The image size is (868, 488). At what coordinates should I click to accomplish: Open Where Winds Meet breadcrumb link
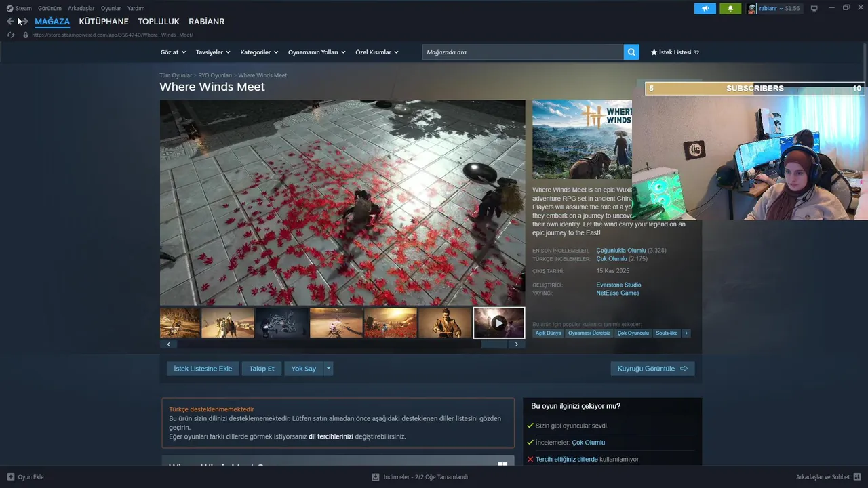(262, 75)
